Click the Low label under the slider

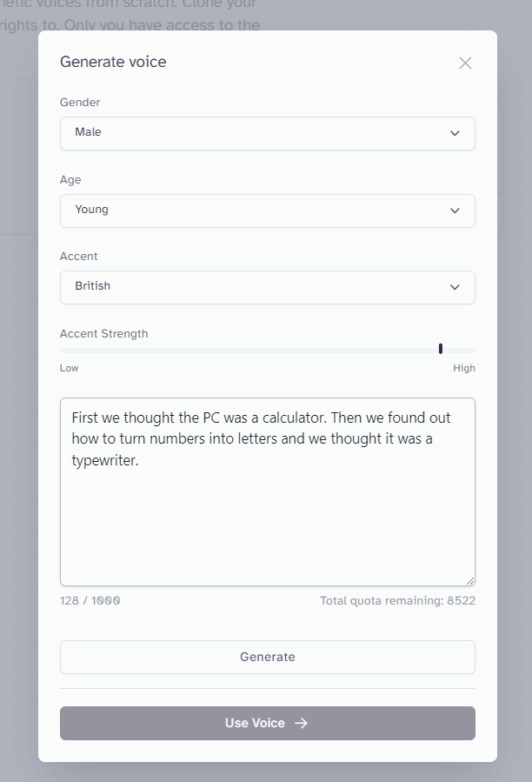pyautogui.click(x=70, y=368)
